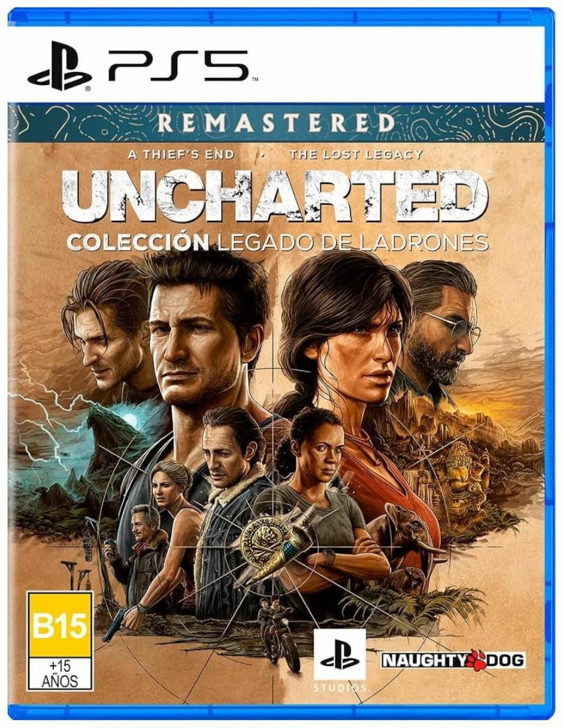Click the +15 AÑOS age label
The image size is (563, 728).
60,675
